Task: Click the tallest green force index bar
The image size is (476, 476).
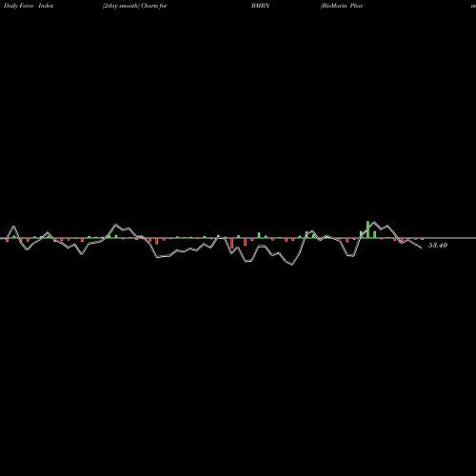Action: coord(367,229)
